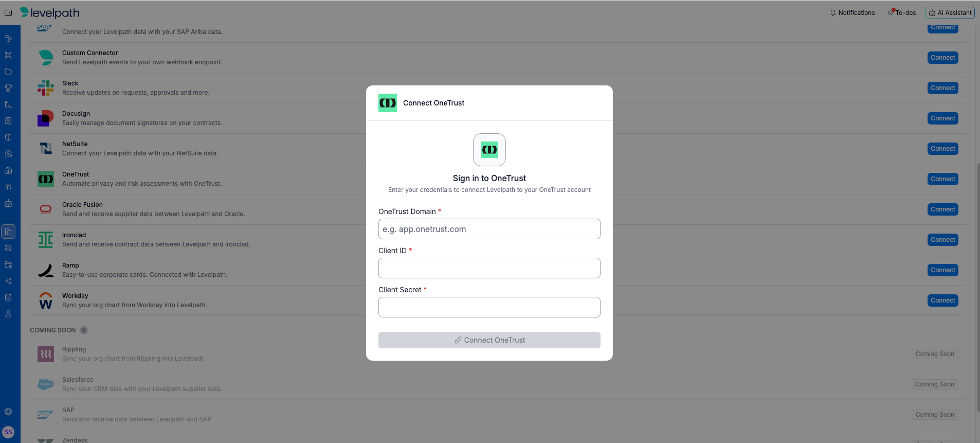Click Connect in the OneTrust row
This screenshot has height=443, width=980.
pyautogui.click(x=943, y=179)
